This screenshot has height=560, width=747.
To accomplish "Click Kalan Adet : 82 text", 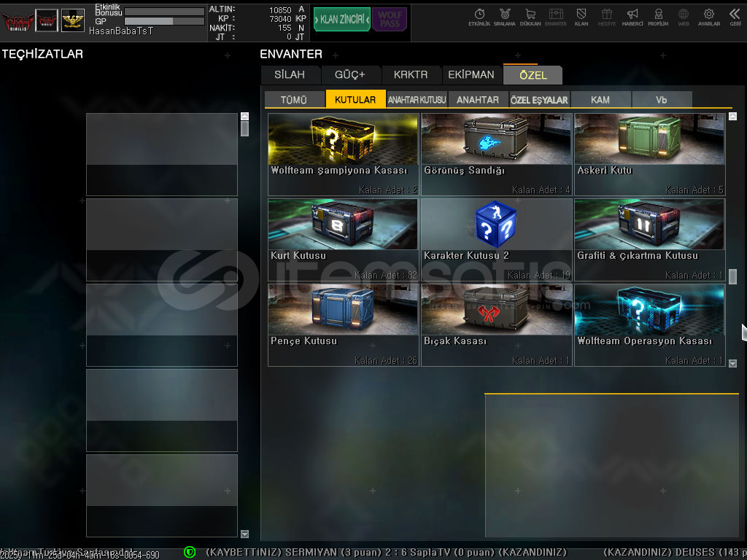I will coord(385,275).
